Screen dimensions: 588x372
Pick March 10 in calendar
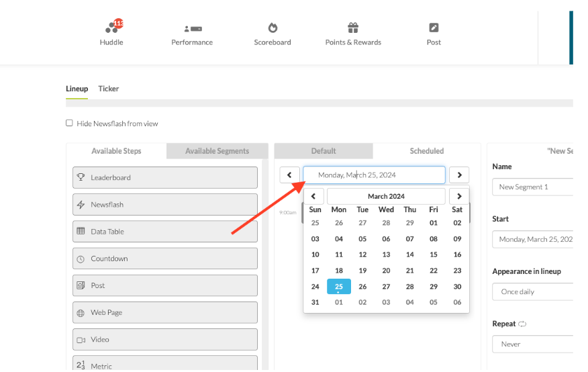pyautogui.click(x=315, y=254)
